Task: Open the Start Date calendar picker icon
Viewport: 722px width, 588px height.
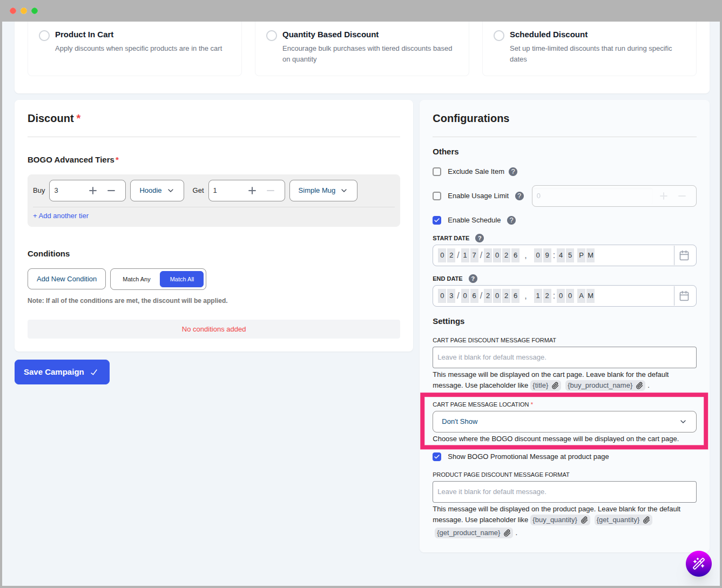Action: click(x=684, y=255)
